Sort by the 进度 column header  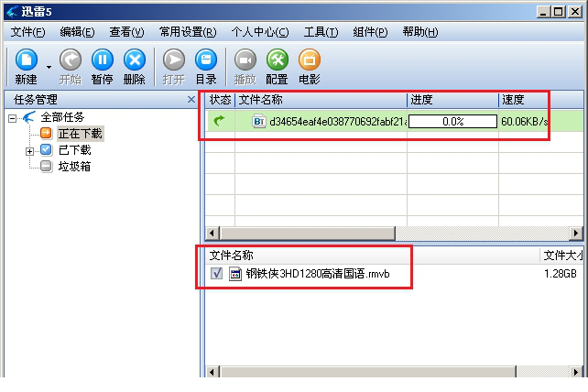coord(453,100)
